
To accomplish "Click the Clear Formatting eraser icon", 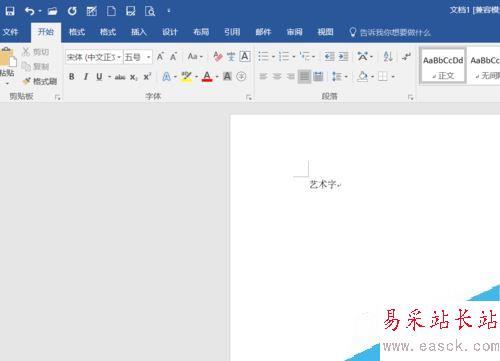I will pyautogui.click(x=218, y=56).
